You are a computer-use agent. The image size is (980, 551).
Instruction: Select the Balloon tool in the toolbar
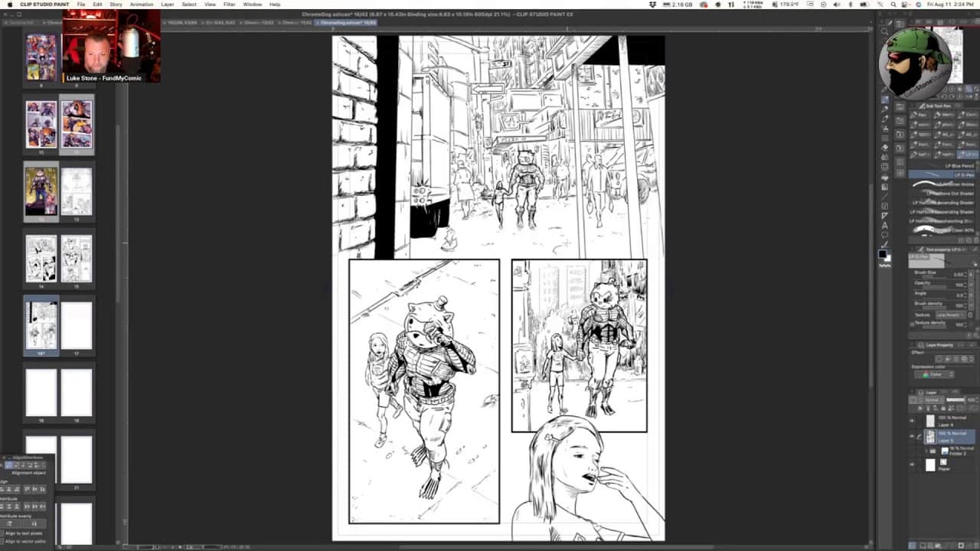tap(885, 235)
